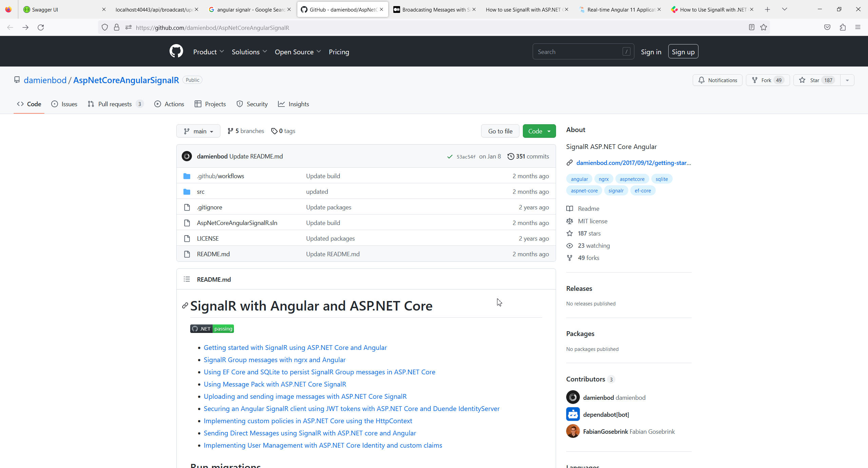Screen dimensions: 868x468
Task: Open the Notifications bell button
Action: [x=717, y=80]
